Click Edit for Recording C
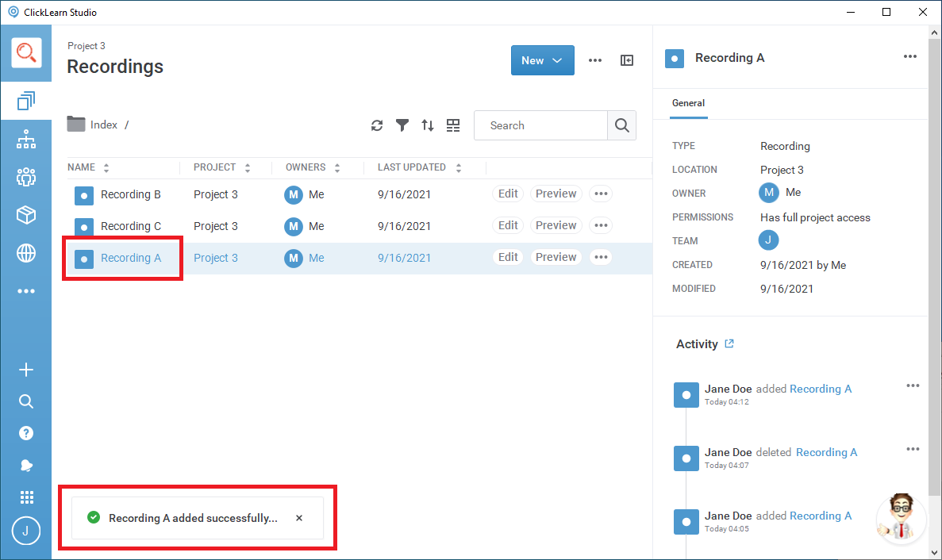Screen dimensions: 942x560 point(508,226)
